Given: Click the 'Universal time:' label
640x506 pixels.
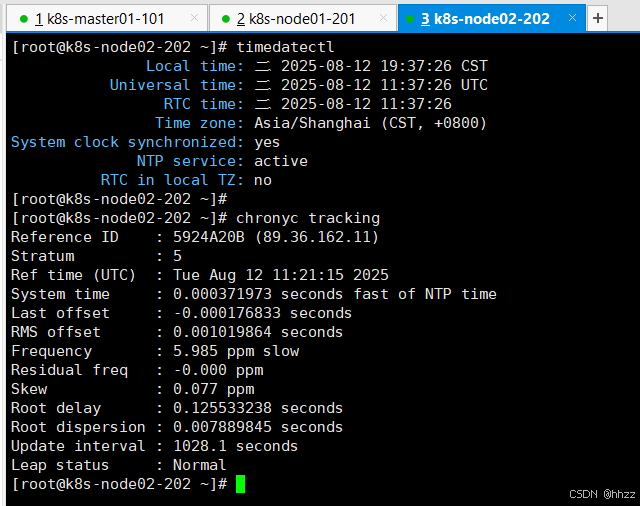Looking at the screenshot, I should (x=177, y=85).
